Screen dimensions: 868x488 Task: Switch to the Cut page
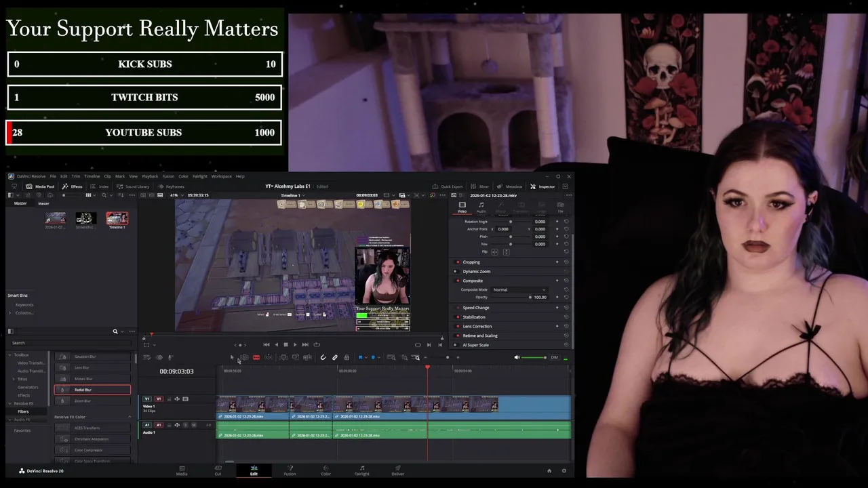coord(218,470)
